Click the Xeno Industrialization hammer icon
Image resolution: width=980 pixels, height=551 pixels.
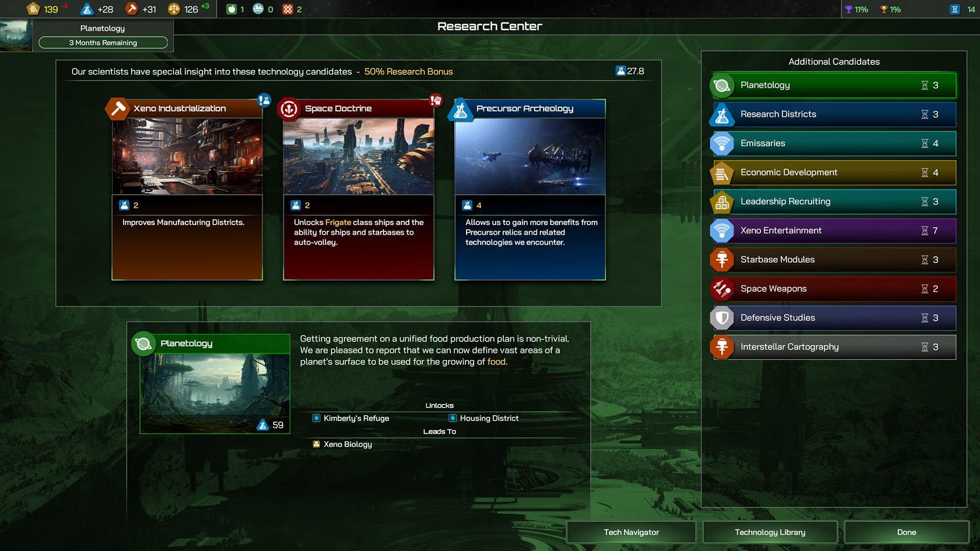pos(118,109)
